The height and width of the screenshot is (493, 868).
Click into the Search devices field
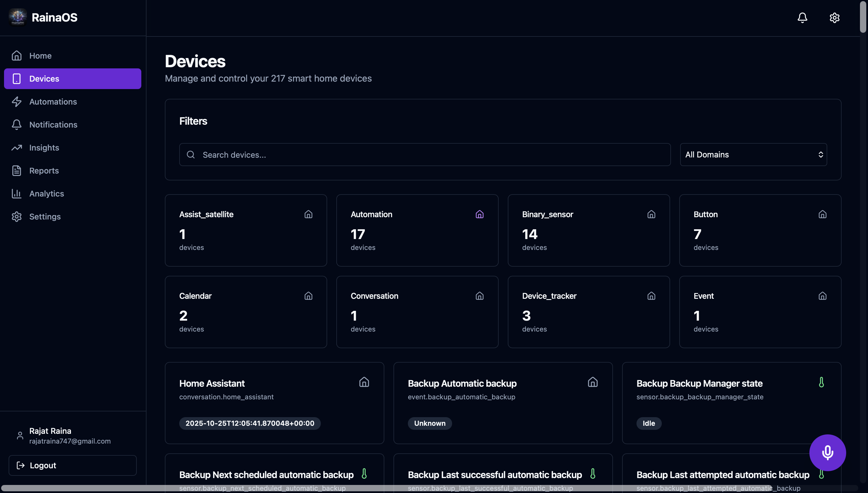[425, 155]
